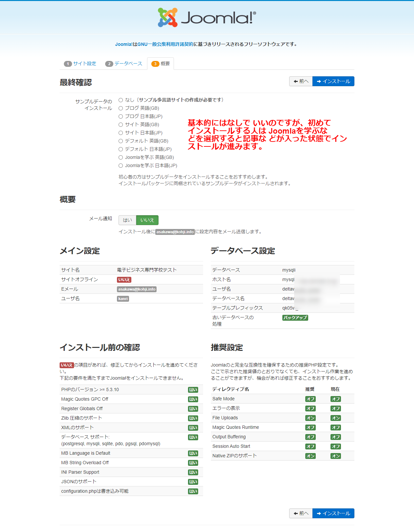Open the データベース step tab
The height and width of the screenshot is (532, 414).
(x=124, y=64)
